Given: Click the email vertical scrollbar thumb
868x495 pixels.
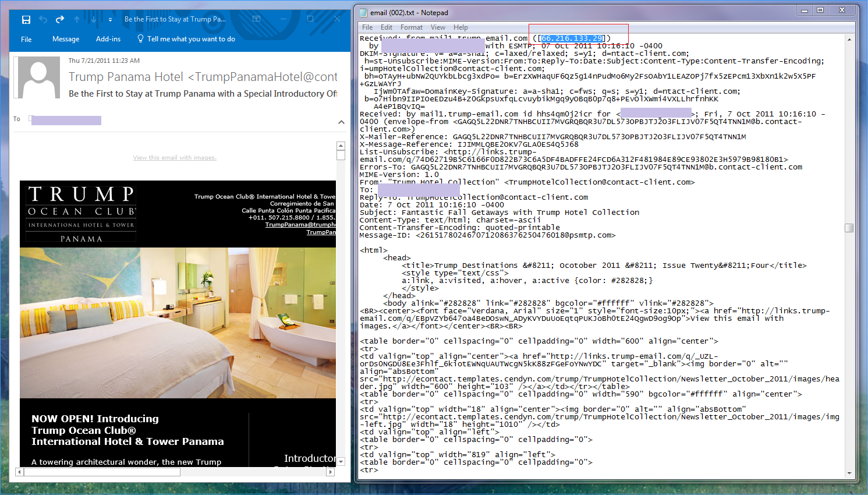Looking at the screenshot, I should (341, 155).
